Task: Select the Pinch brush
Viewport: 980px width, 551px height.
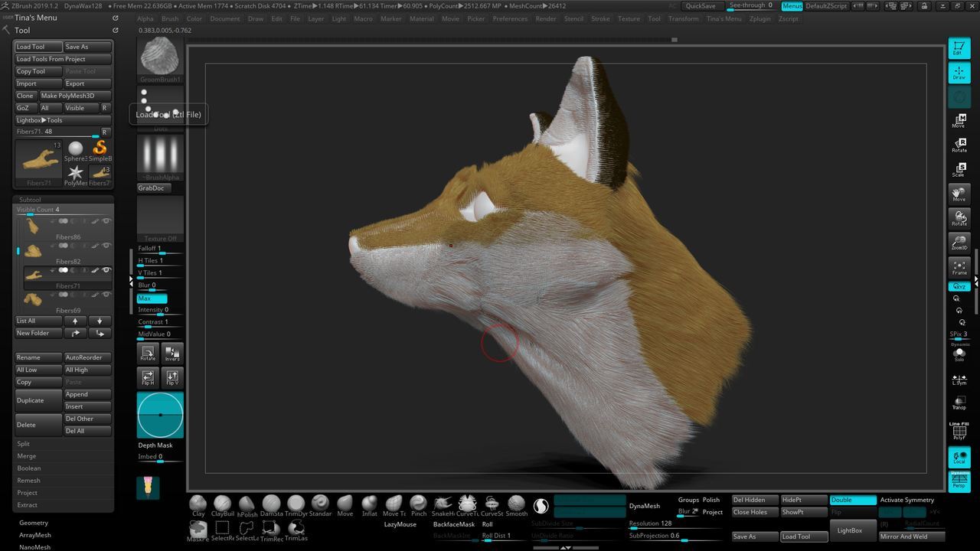Action: pyautogui.click(x=419, y=506)
